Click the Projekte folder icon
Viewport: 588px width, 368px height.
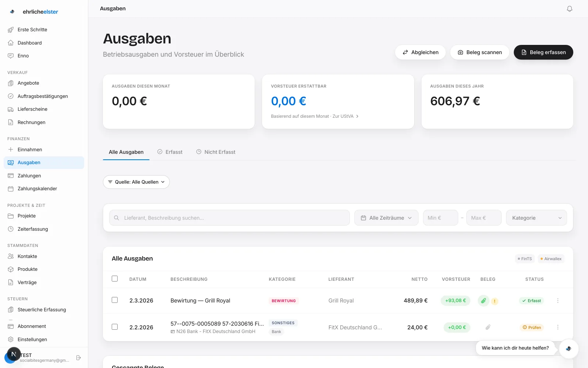(x=11, y=216)
